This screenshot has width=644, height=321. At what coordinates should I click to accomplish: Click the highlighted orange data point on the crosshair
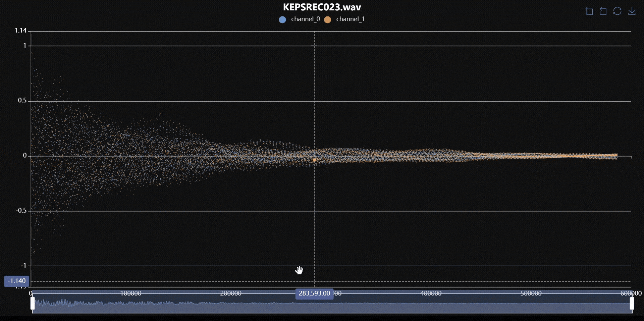(315, 160)
